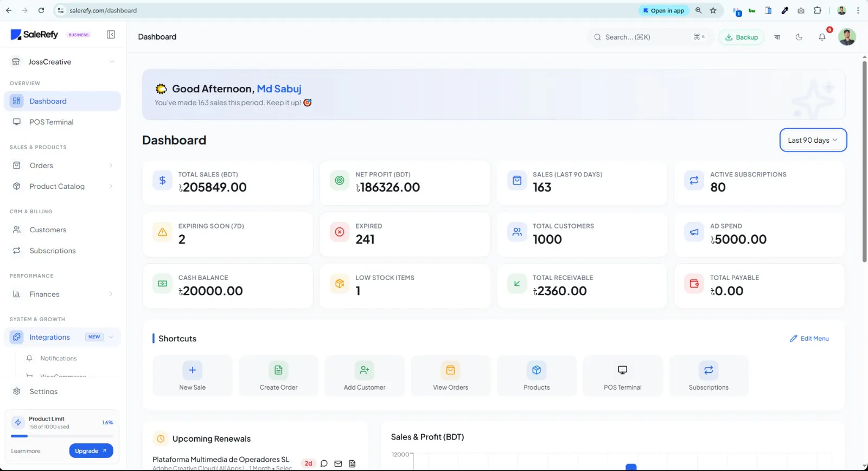868x471 pixels.
Task: Click the document icon on upcoming renewal
Action: tap(352, 463)
